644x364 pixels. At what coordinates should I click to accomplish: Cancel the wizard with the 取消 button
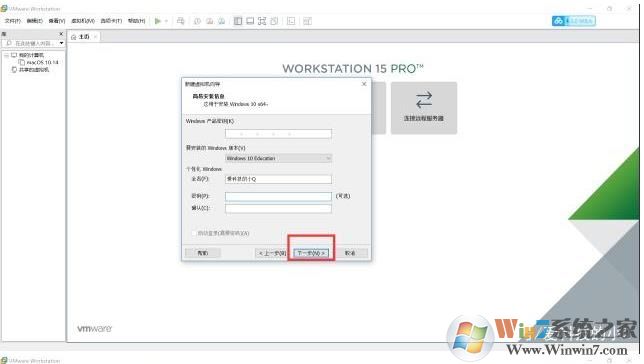pyautogui.click(x=350, y=253)
